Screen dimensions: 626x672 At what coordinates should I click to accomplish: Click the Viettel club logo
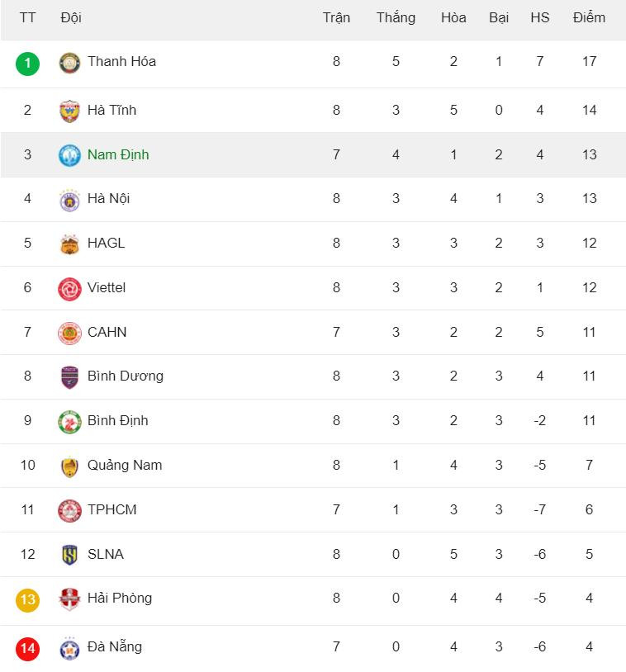coord(69,289)
